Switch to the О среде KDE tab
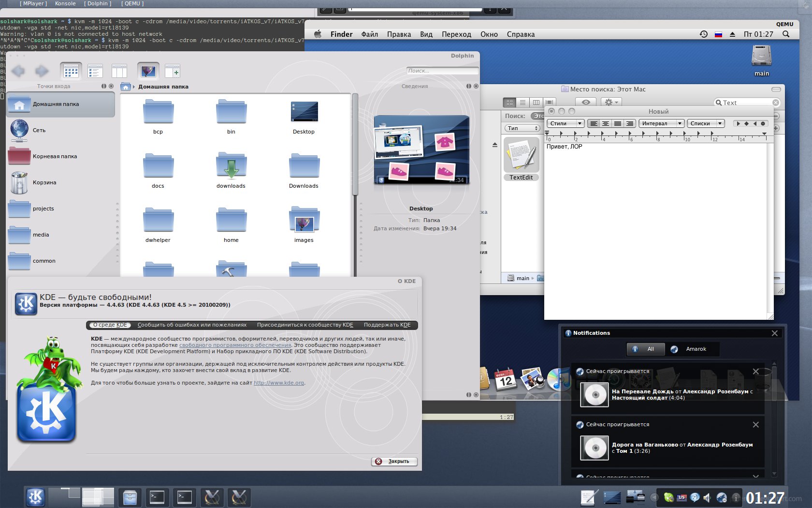Screen dimensions: 812x508 110,325
